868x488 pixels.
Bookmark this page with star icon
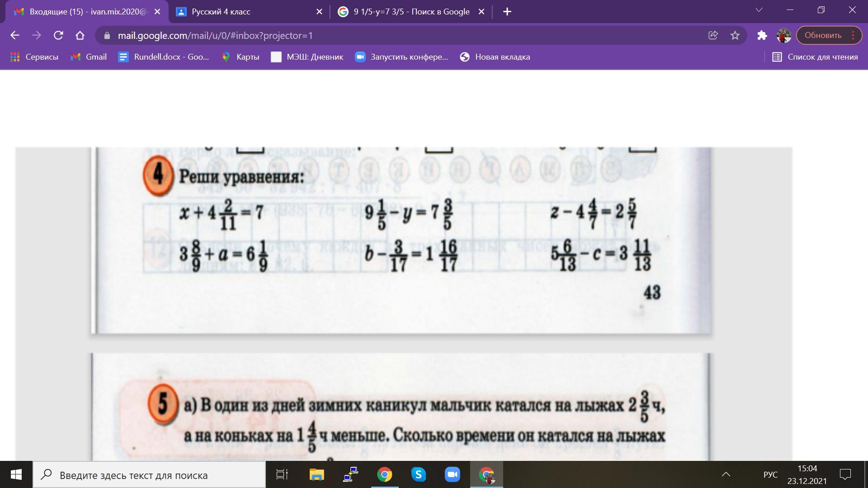point(735,35)
